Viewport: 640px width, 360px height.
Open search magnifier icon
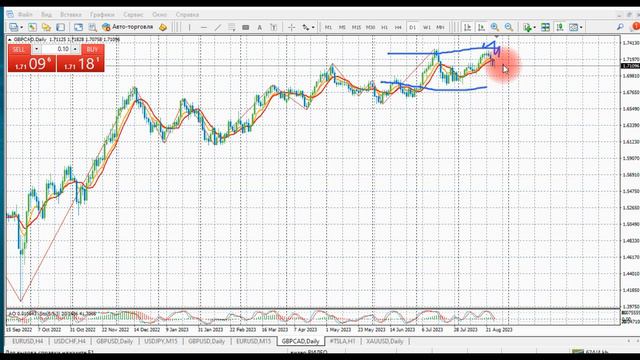pyautogui.click(x=620, y=27)
